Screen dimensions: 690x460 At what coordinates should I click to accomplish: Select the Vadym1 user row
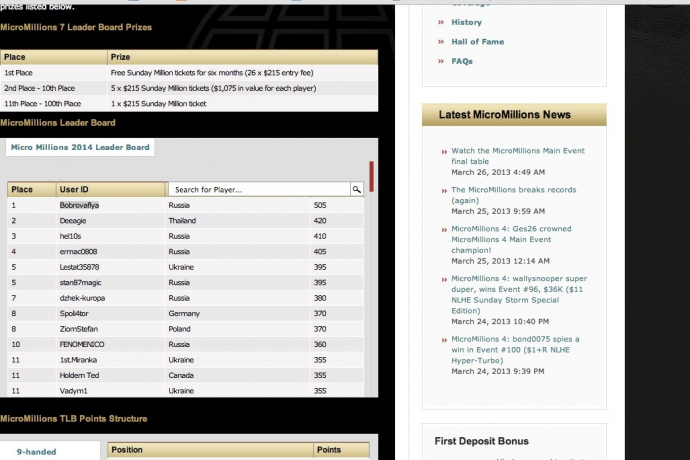click(x=185, y=390)
